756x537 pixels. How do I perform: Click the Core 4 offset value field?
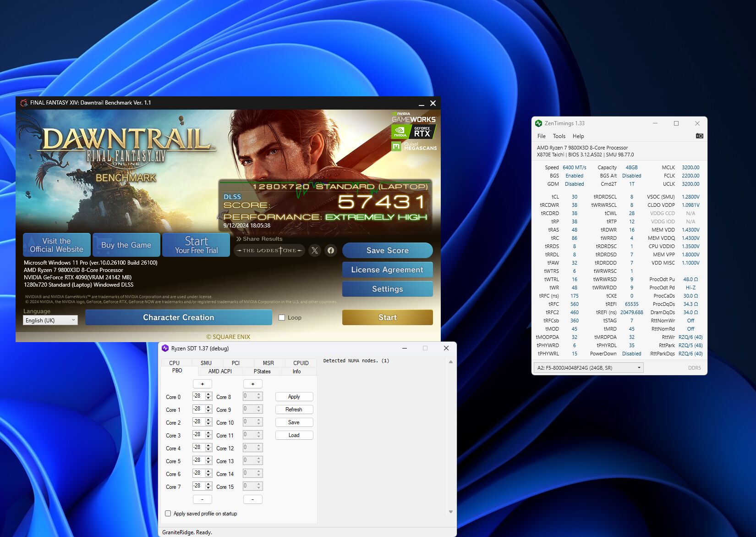pyautogui.click(x=199, y=448)
